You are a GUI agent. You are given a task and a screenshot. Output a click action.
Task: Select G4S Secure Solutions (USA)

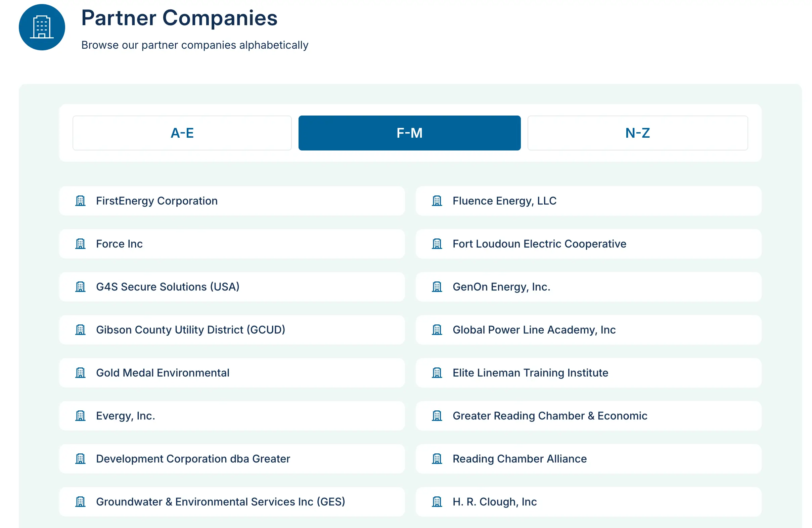tap(168, 287)
